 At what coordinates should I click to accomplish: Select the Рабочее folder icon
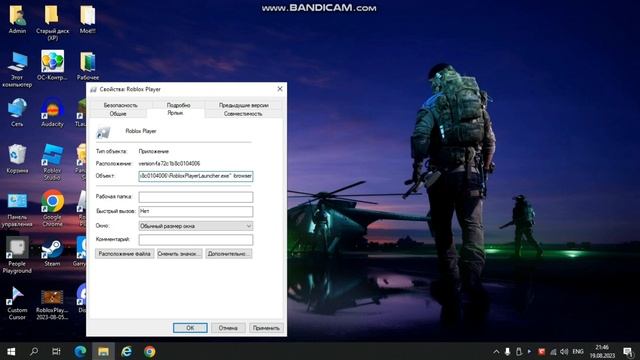coord(87,65)
